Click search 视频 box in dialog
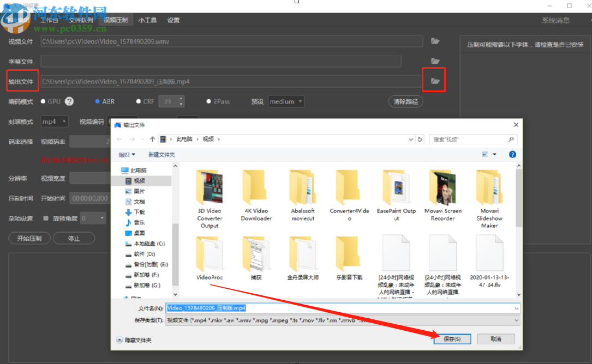 [x=474, y=139]
